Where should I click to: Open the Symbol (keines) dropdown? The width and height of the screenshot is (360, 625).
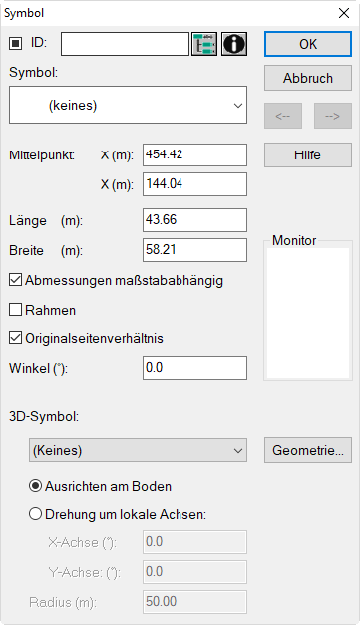[x=128, y=105]
